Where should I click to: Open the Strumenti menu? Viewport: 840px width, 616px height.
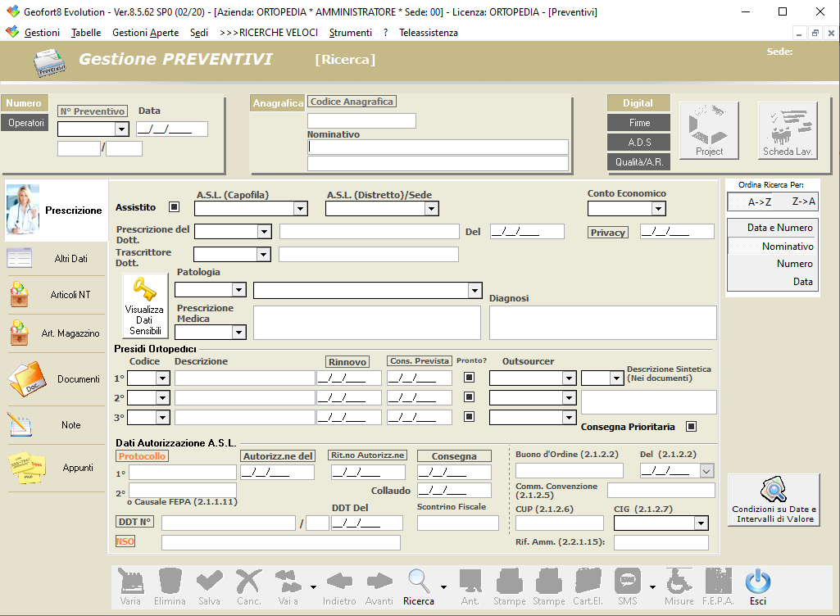coord(350,33)
